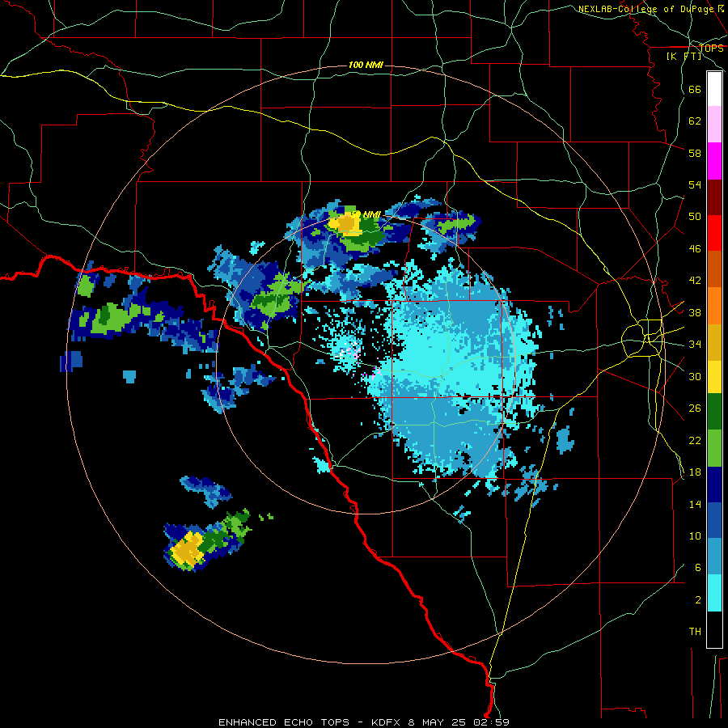
Task: Click the 'TH' threshold legend label
Action: pos(695,631)
